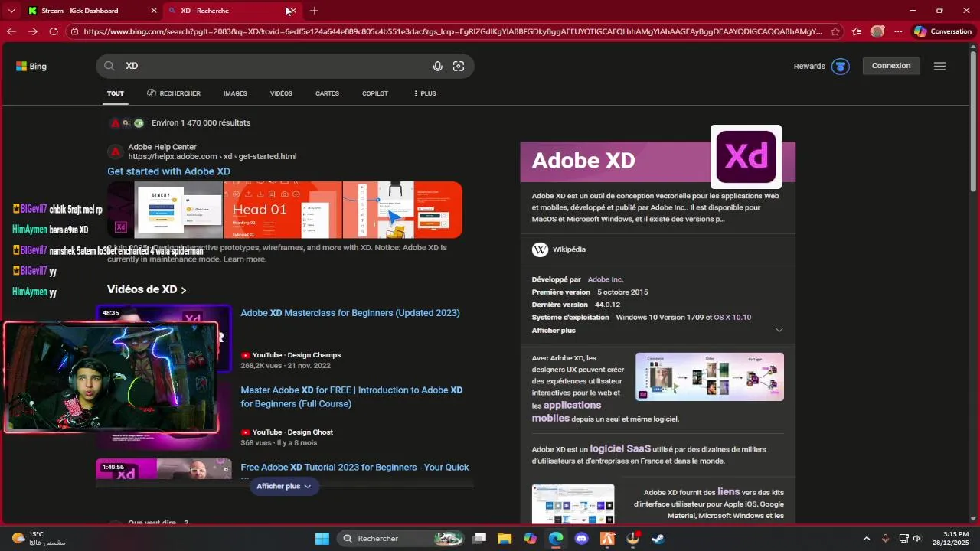Click the system tray microphone icon
Viewport: 980px width, 551px height.
coord(885,539)
